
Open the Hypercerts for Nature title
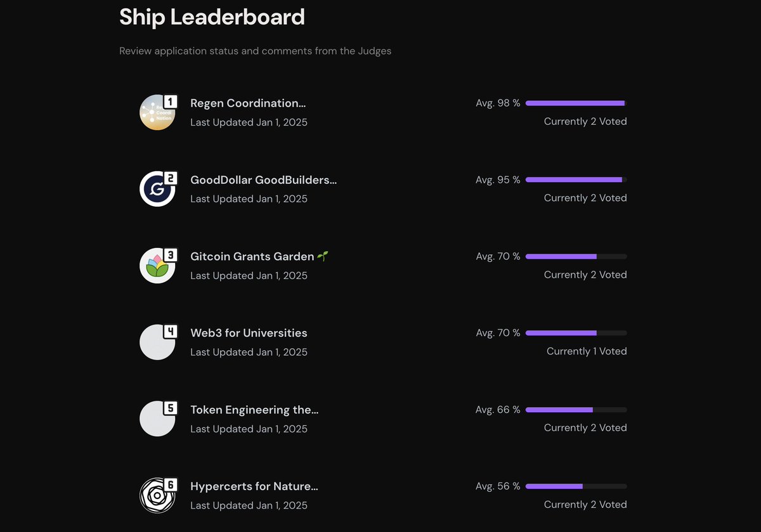(254, 487)
